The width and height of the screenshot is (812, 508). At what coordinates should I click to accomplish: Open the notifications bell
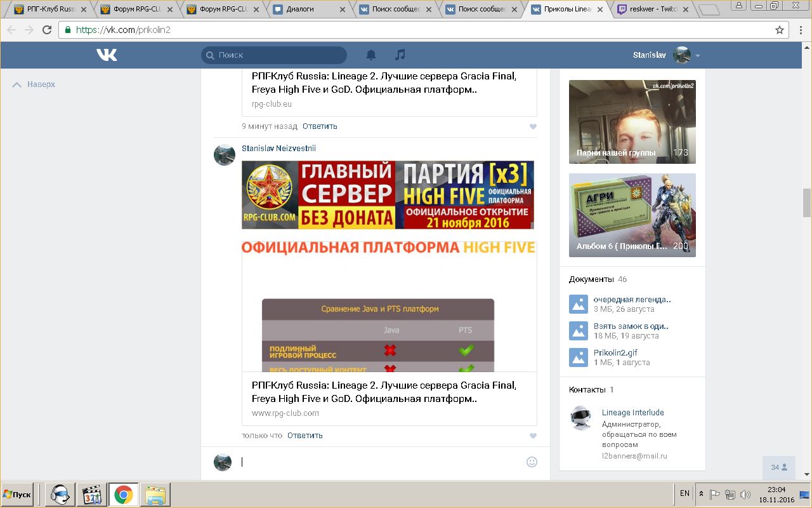click(x=371, y=55)
